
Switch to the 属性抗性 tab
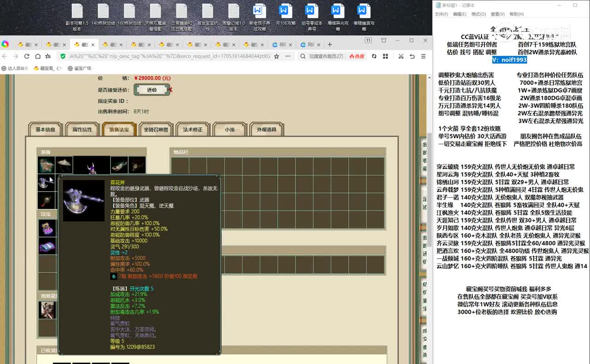click(x=82, y=129)
